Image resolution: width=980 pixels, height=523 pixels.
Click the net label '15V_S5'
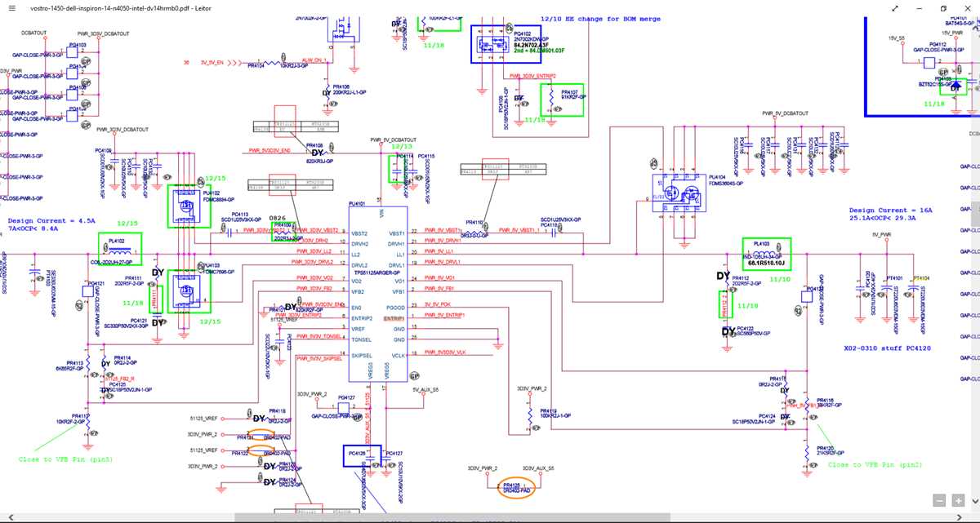tap(896, 38)
